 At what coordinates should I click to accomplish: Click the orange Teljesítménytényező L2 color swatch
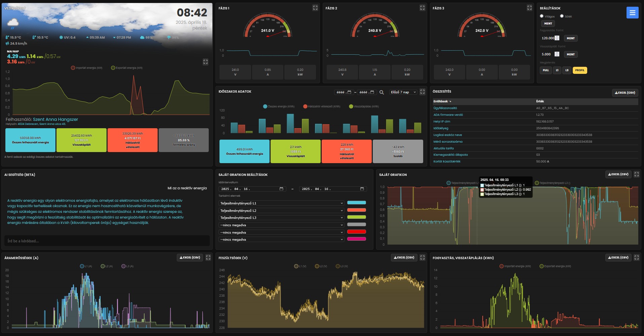coord(356,210)
